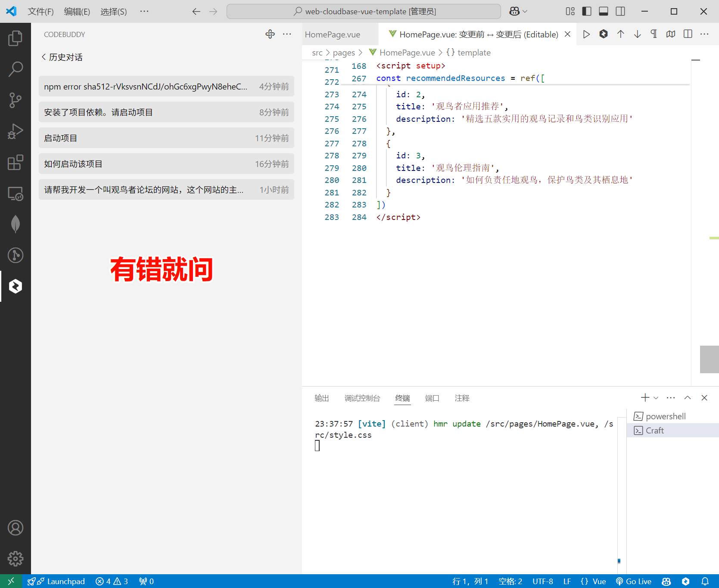Run the file with play icon
The image size is (719, 588).
pos(586,34)
